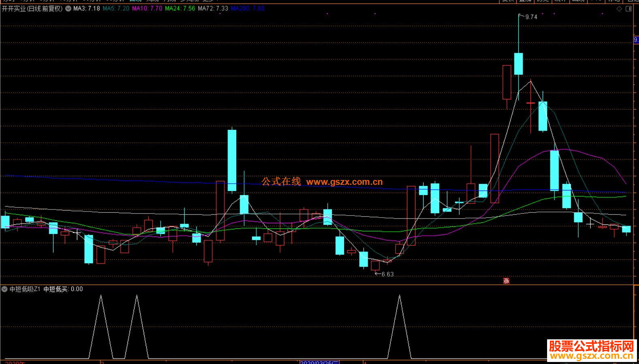Click the cyan candlestick with the 9.74 high
639x364 pixels.
518,63
